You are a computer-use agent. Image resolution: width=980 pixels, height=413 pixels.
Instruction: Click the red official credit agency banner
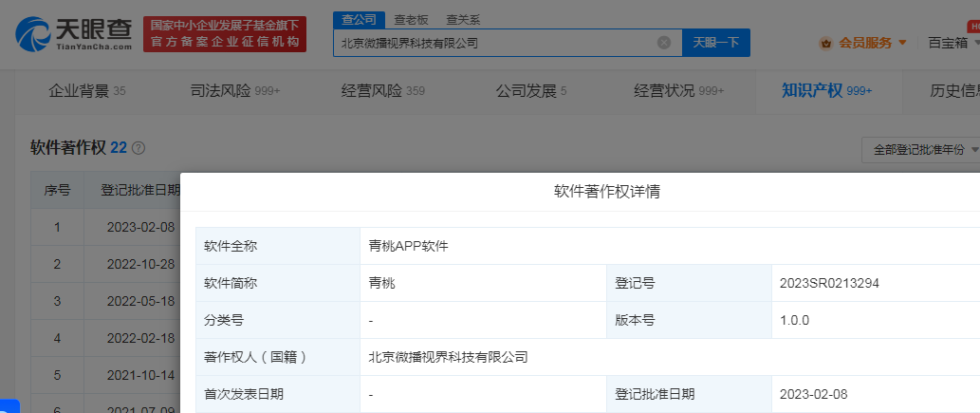point(225,34)
